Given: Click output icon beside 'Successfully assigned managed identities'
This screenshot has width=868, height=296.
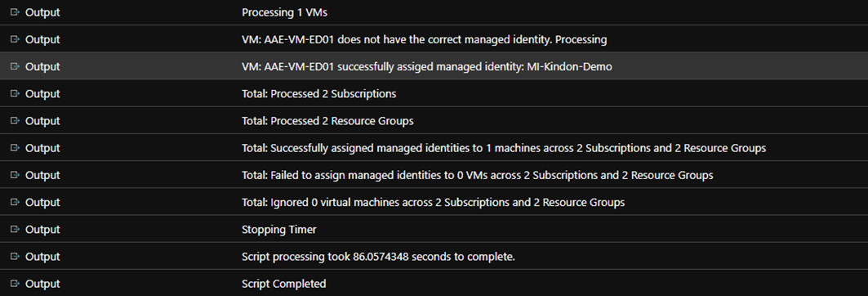Looking at the screenshot, I should (15, 148).
